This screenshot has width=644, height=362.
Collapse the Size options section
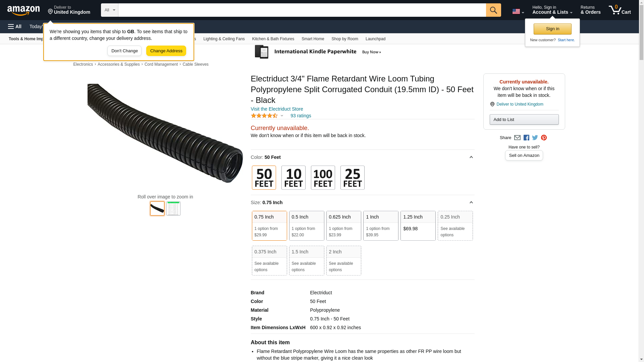pos(471,202)
